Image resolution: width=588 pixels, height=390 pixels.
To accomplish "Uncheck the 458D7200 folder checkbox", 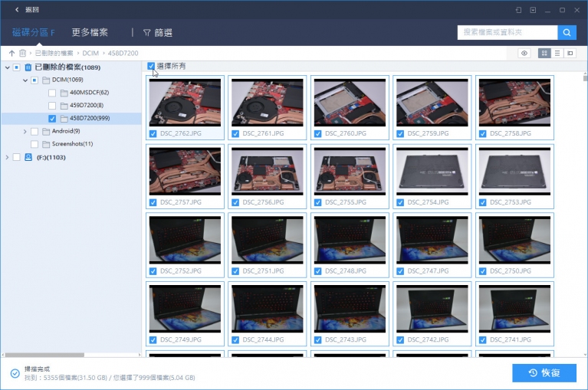I will coord(52,119).
